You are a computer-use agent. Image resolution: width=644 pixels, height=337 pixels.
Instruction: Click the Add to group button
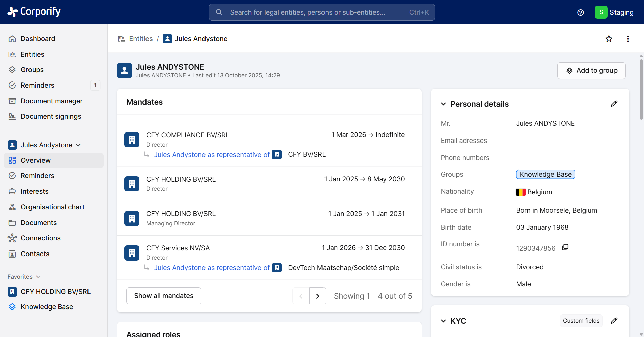point(591,71)
